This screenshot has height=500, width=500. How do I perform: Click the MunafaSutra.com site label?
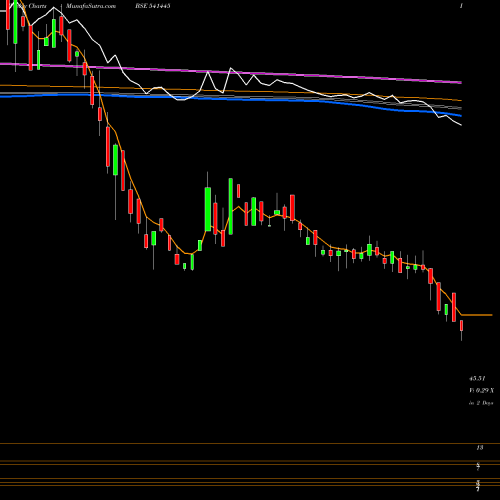[91, 6]
